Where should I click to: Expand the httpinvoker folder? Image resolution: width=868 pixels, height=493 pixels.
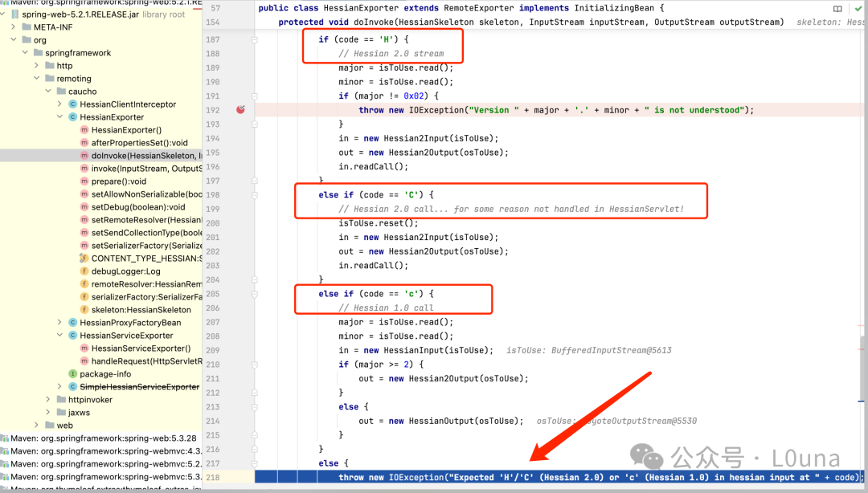pyautogui.click(x=49, y=399)
